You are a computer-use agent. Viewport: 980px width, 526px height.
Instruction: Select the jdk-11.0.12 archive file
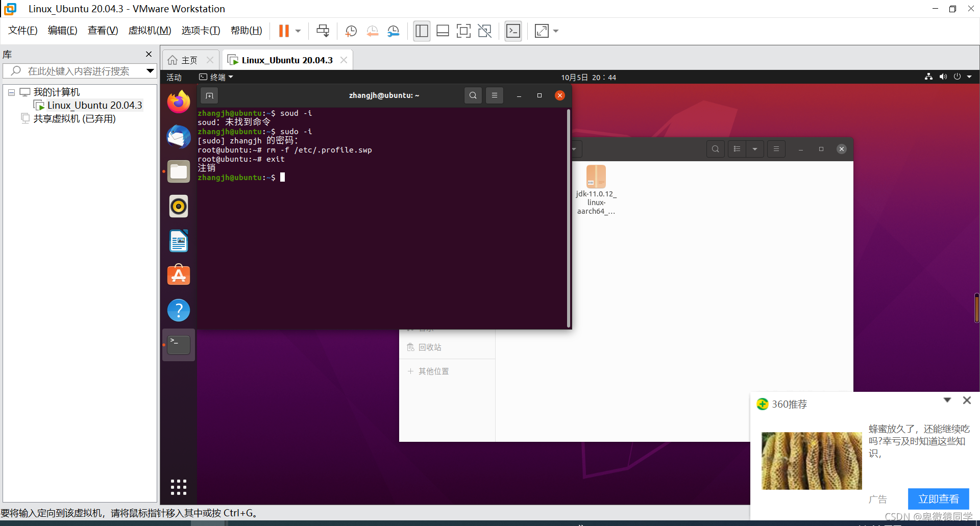click(x=596, y=190)
